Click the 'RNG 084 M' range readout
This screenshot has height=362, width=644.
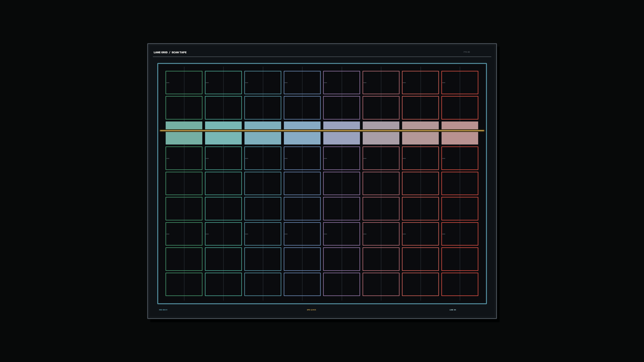point(163,310)
